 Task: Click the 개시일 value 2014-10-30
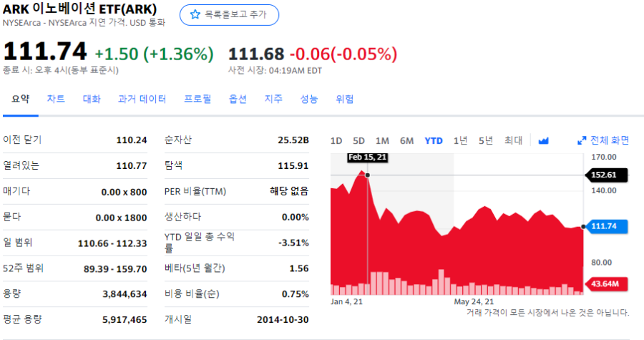pos(283,320)
